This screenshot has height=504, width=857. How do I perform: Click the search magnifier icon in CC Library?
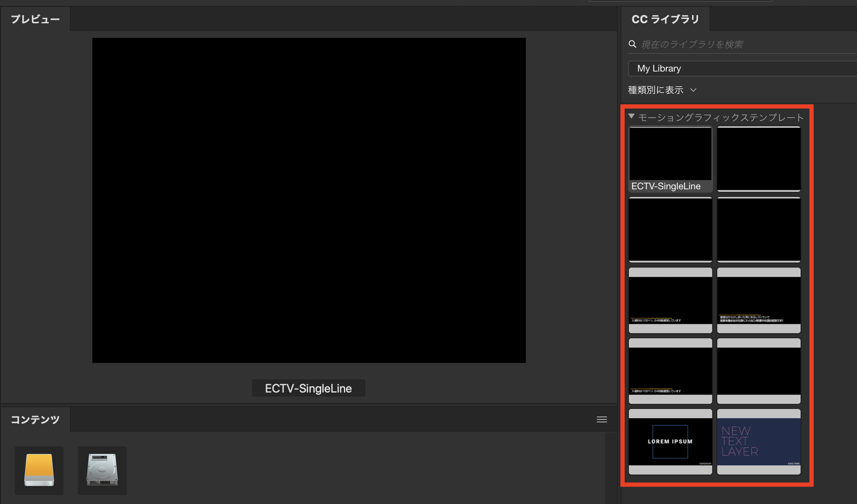(x=632, y=44)
